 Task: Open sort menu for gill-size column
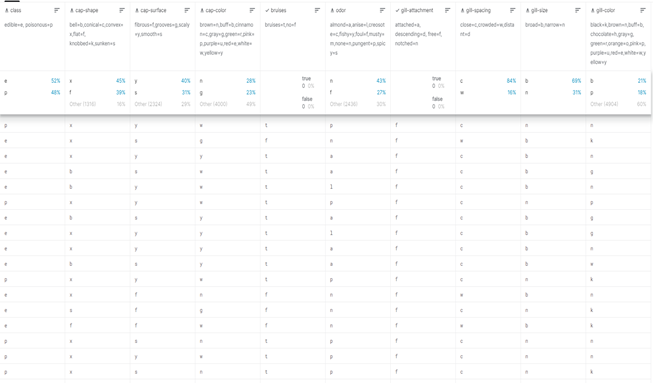(578, 10)
